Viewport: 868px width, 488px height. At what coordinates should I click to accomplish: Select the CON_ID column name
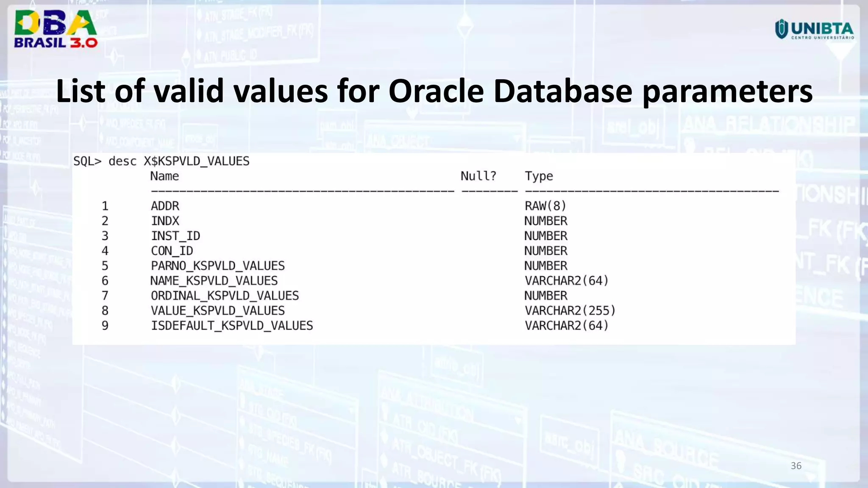tap(172, 251)
